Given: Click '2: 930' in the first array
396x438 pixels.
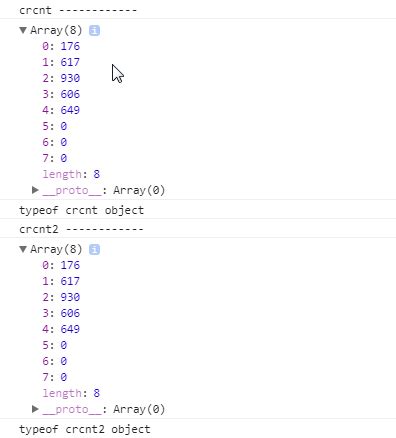Looking at the screenshot, I should (61, 78).
